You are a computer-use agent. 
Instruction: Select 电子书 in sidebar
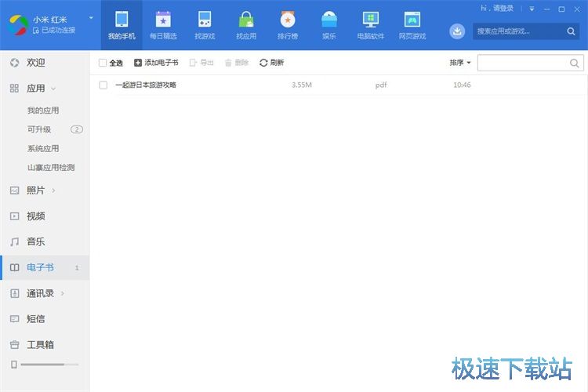click(x=45, y=267)
